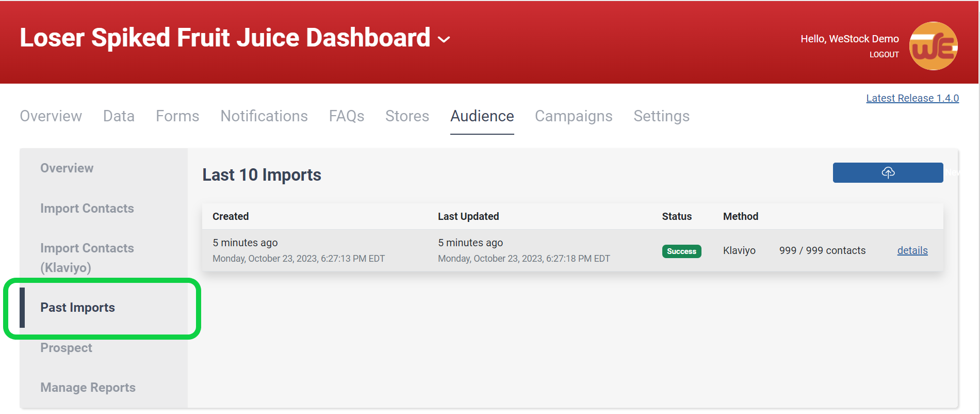Screen dimensions: 980x414
Task: Open Import Contacts (Klaviyo) sidebar item
Action: [87, 258]
